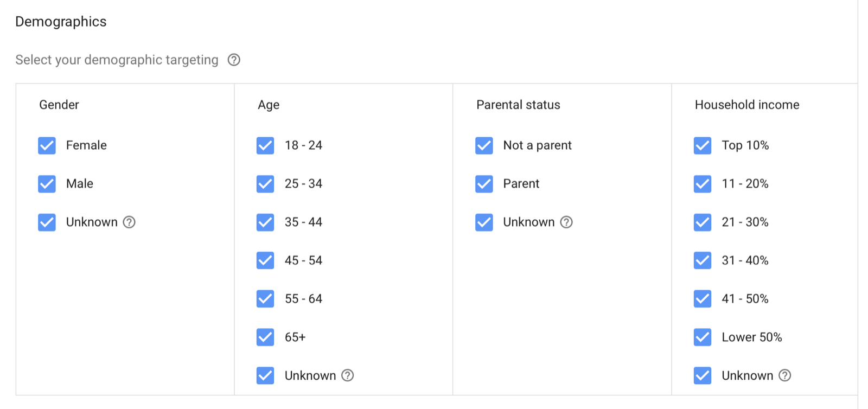The width and height of the screenshot is (868, 409).
Task: Uncheck the 65+ age checkbox
Action: tap(265, 337)
